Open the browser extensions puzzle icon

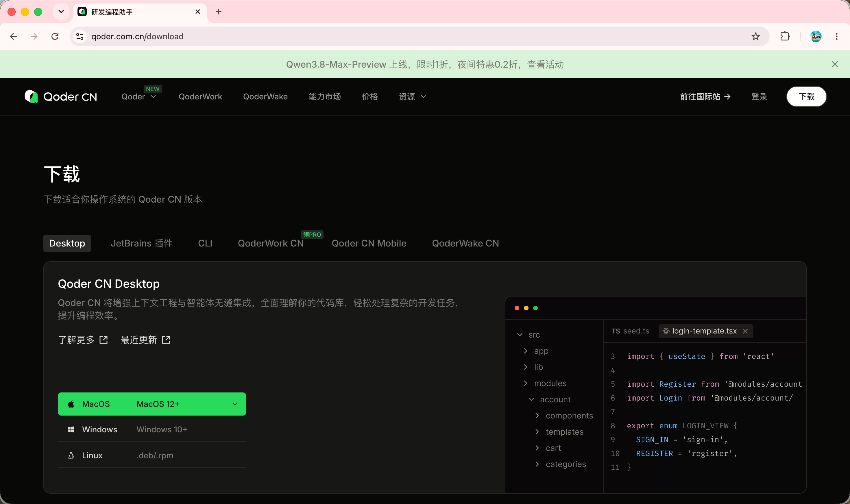click(x=785, y=36)
